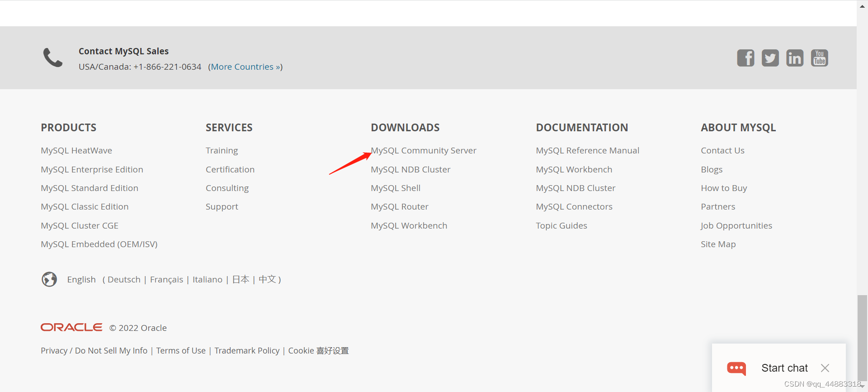Open MySQL Cluster CGE link
868x392 pixels.
(x=80, y=225)
